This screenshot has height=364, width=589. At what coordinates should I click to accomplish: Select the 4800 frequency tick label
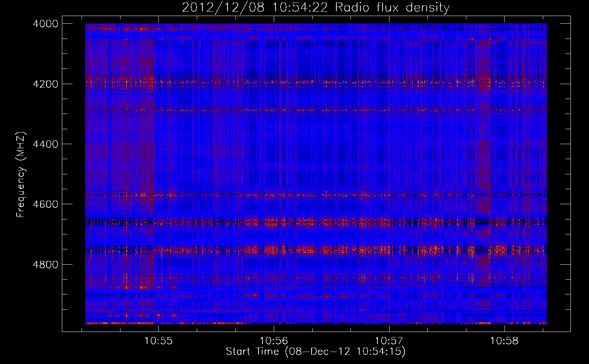(x=46, y=265)
